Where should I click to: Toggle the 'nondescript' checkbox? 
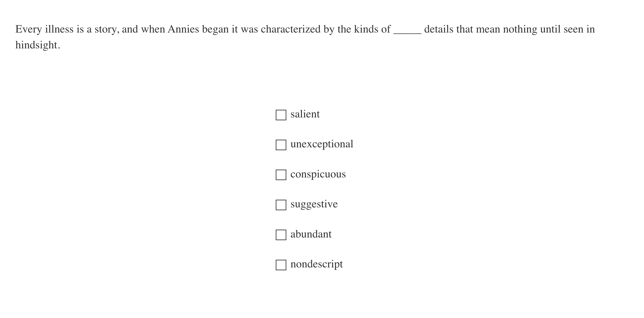281,265
